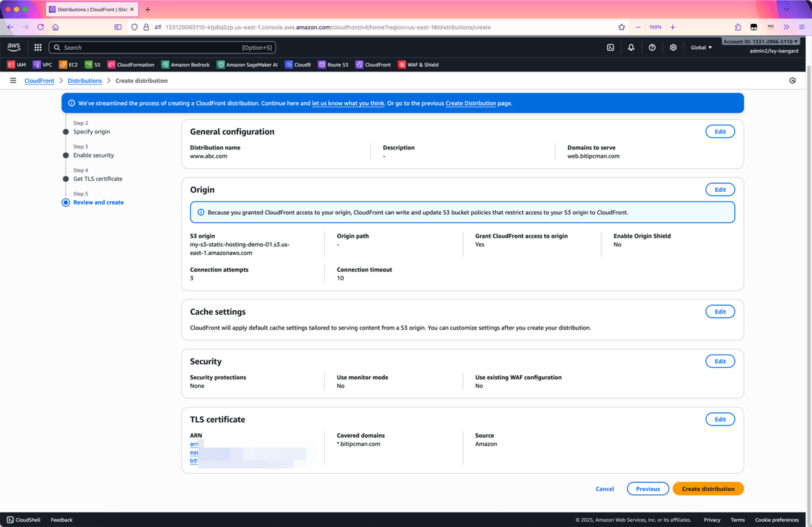Open the AWS services grid menu
The width and height of the screenshot is (812, 527).
pyautogui.click(x=38, y=47)
